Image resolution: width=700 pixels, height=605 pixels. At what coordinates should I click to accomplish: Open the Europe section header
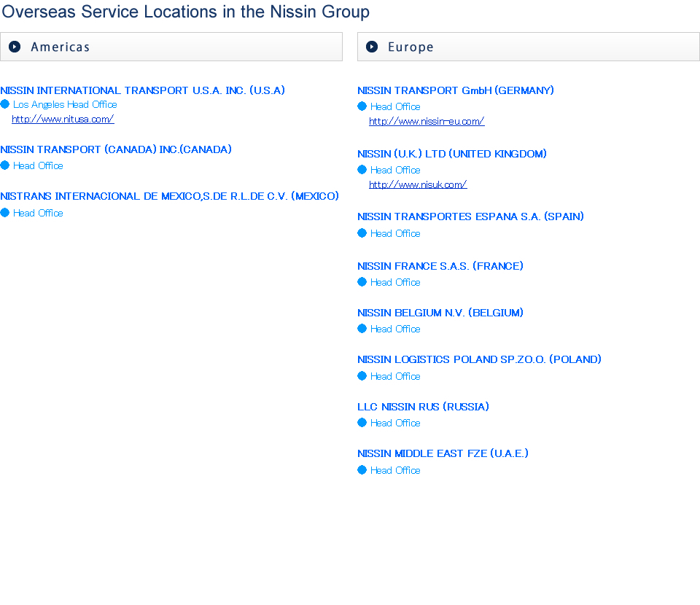tap(529, 47)
